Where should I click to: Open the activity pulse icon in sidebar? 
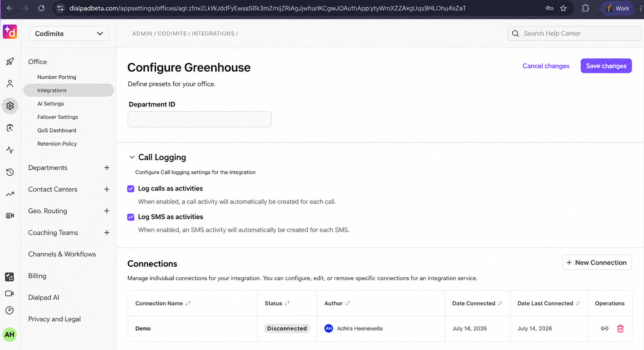[10, 150]
